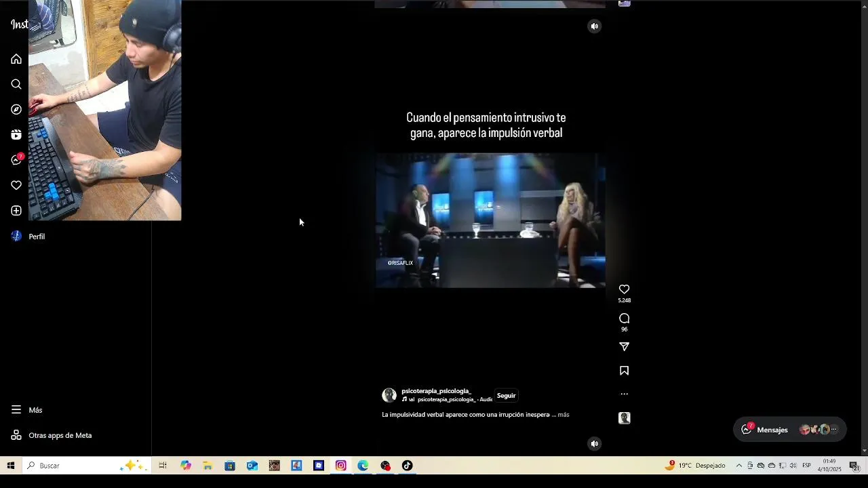Click the Instagram logo
This screenshot has height=488, width=868.
pyautogui.click(x=19, y=24)
